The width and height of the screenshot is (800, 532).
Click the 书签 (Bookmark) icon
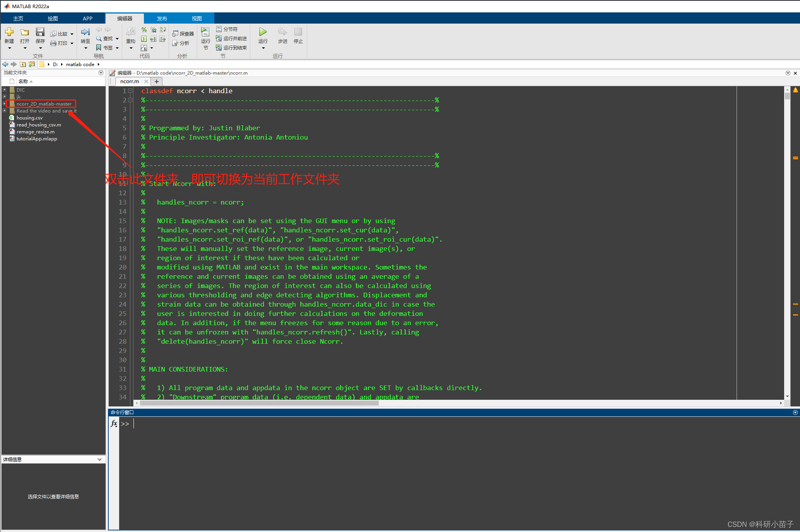point(99,48)
